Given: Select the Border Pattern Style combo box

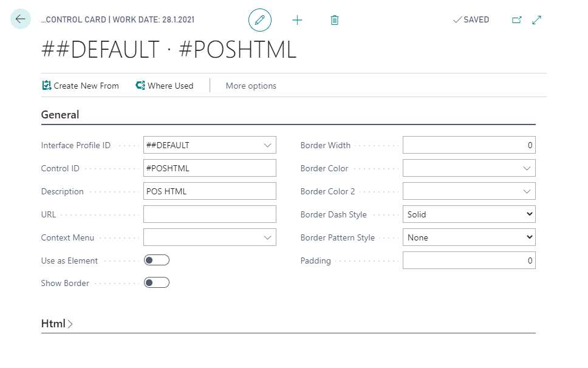Looking at the screenshot, I should coord(469,237).
